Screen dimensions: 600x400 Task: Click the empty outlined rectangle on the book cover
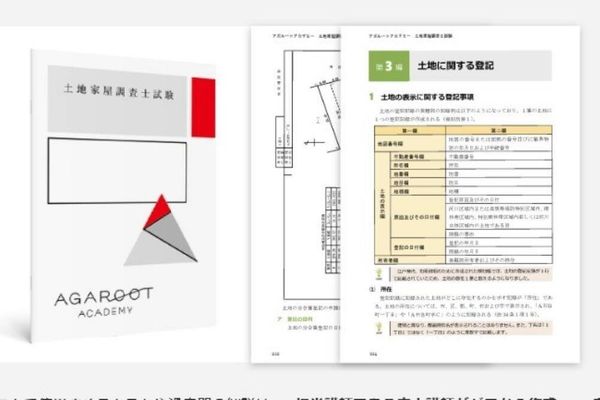117,171
